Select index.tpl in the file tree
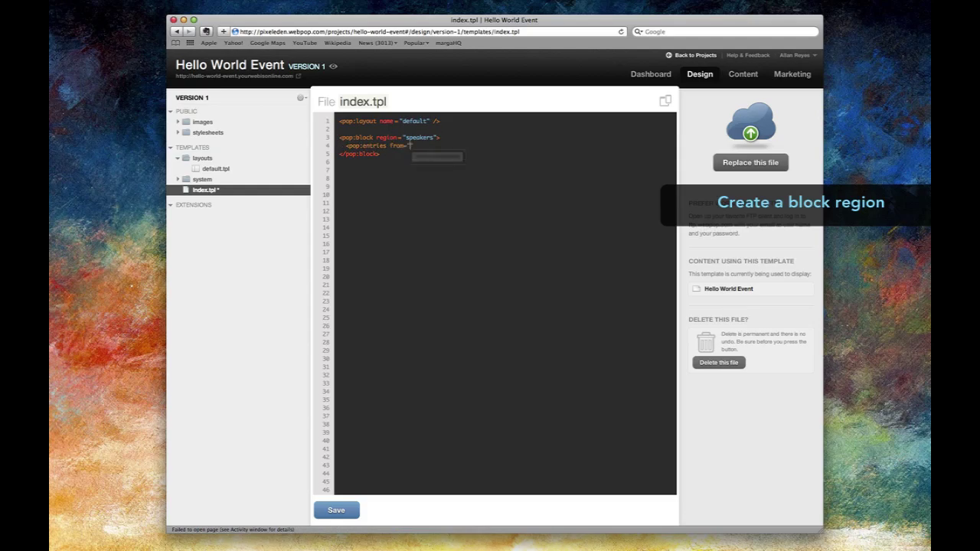Screen dimensions: 980x551 pos(238,190)
